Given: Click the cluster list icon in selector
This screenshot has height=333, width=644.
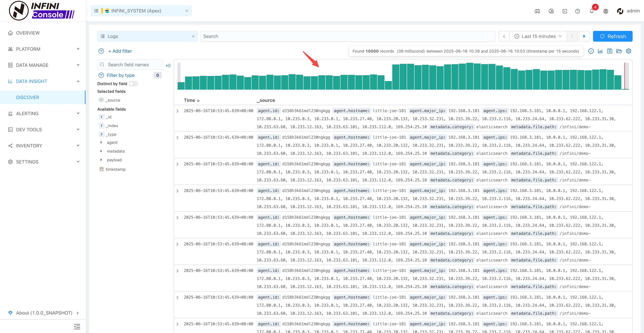Looking at the screenshot, I should click(96, 11).
